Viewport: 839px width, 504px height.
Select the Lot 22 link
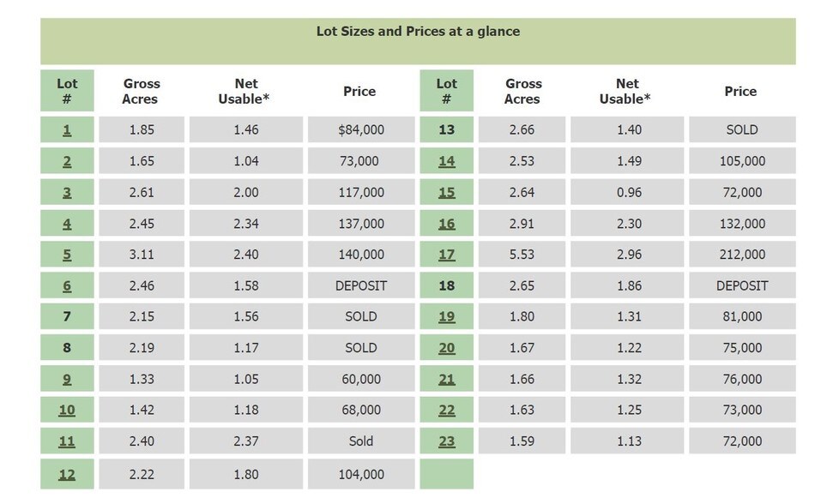(x=447, y=411)
